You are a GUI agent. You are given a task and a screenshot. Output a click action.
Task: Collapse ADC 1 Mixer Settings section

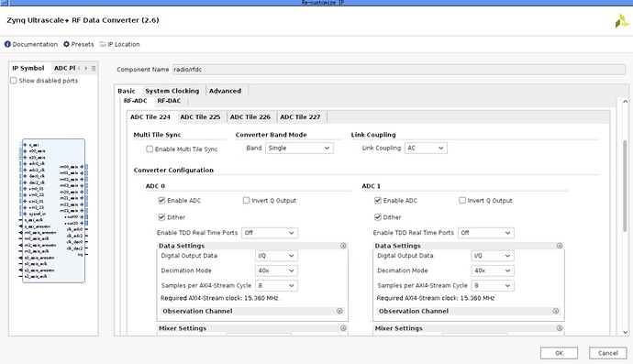[x=559, y=328]
